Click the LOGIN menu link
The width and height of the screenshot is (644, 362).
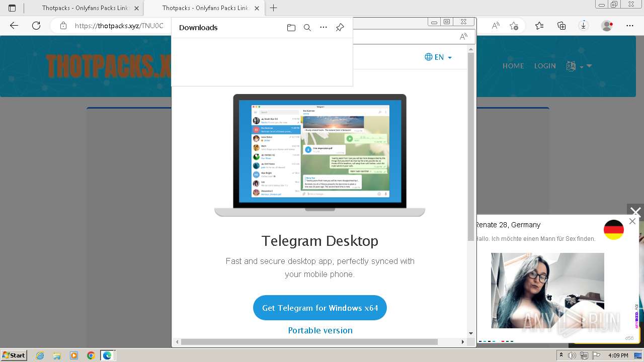tap(545, 66)
